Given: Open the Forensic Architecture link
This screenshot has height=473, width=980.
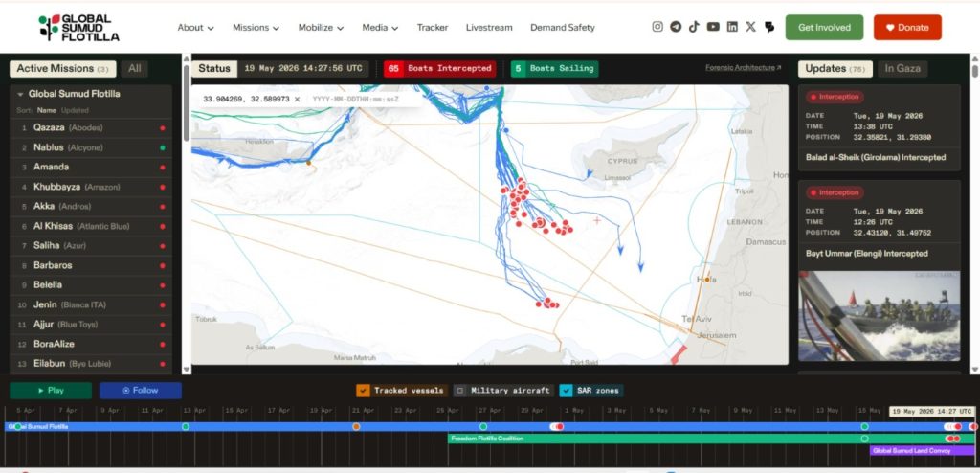Looking at the screenshot, I should [743, 68].
